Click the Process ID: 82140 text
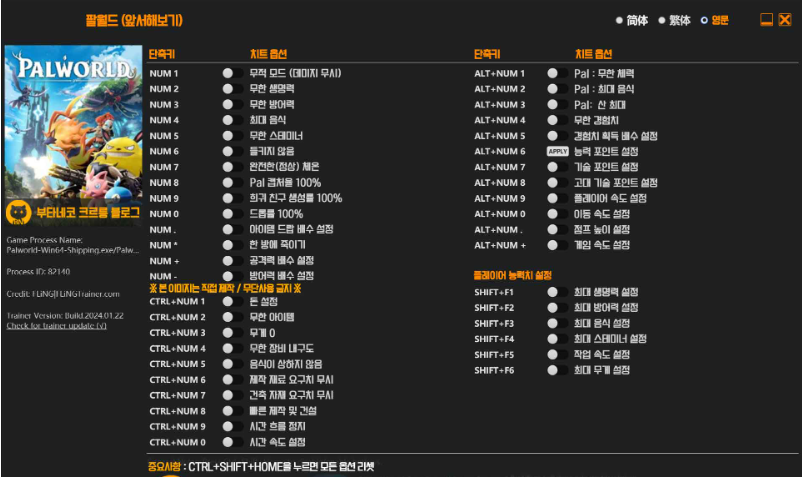 [x=38, y=271]
